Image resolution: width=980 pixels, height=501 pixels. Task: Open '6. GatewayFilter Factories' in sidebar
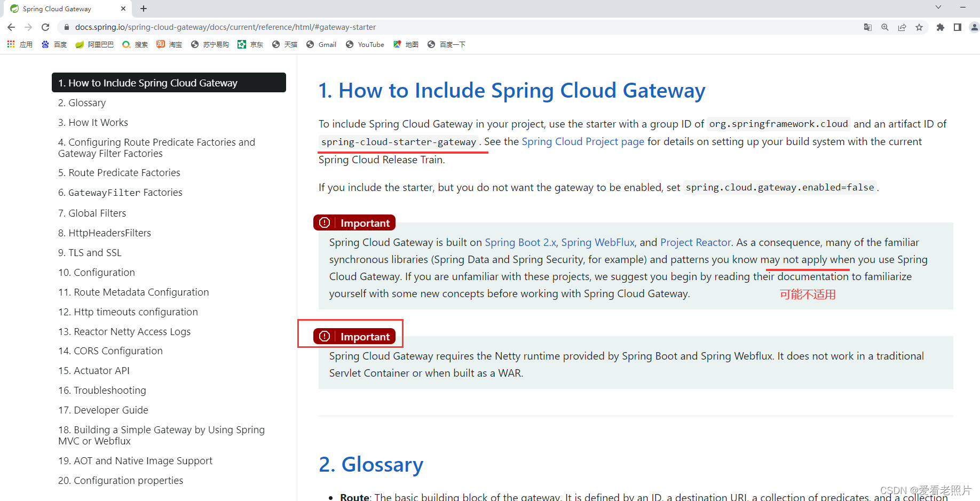pyautogui.click(x=120, y=192)
